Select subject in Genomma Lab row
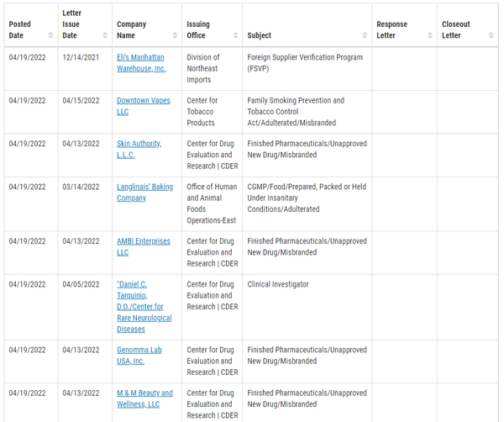The height and width of the screenshot is (422, 504). 307,356
